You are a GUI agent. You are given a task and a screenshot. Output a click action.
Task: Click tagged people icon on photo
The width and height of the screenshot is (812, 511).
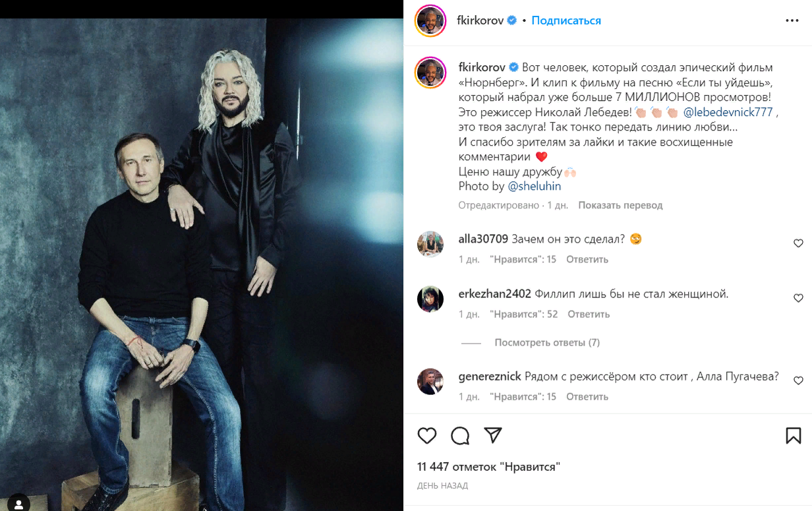tap(18, 502)
